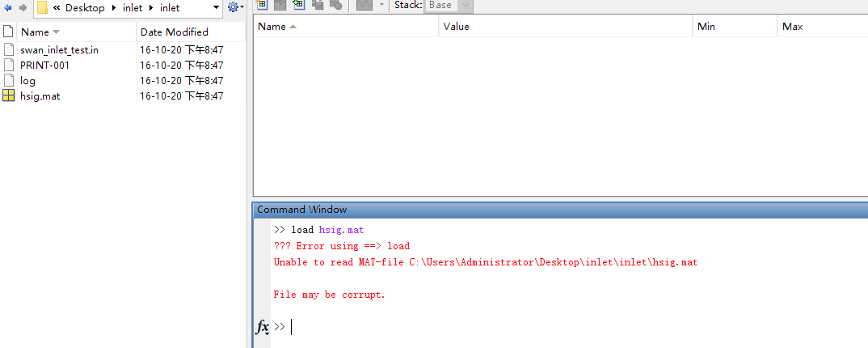
Task: Expand the plot type dropdown arrow
Action: pos(381,5)
